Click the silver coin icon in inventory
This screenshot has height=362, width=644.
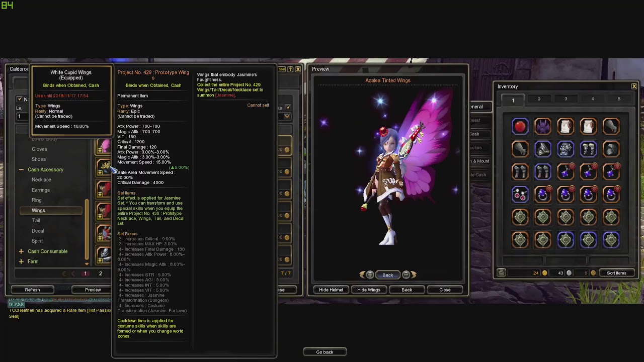tap(569, 273)
